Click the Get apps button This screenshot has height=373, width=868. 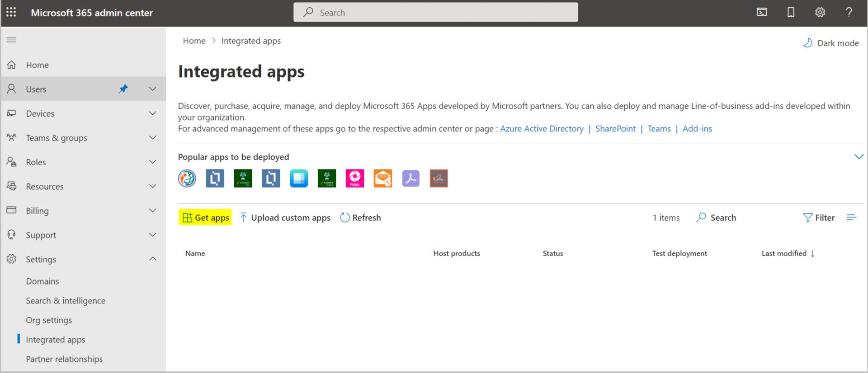[205, 217]
